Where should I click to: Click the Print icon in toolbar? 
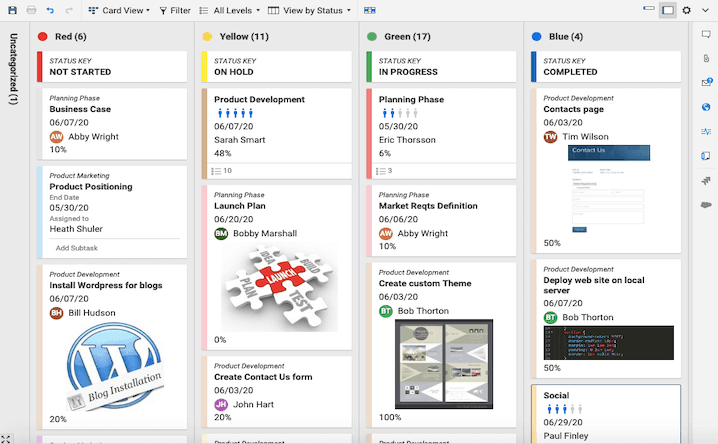pos(31,10)
